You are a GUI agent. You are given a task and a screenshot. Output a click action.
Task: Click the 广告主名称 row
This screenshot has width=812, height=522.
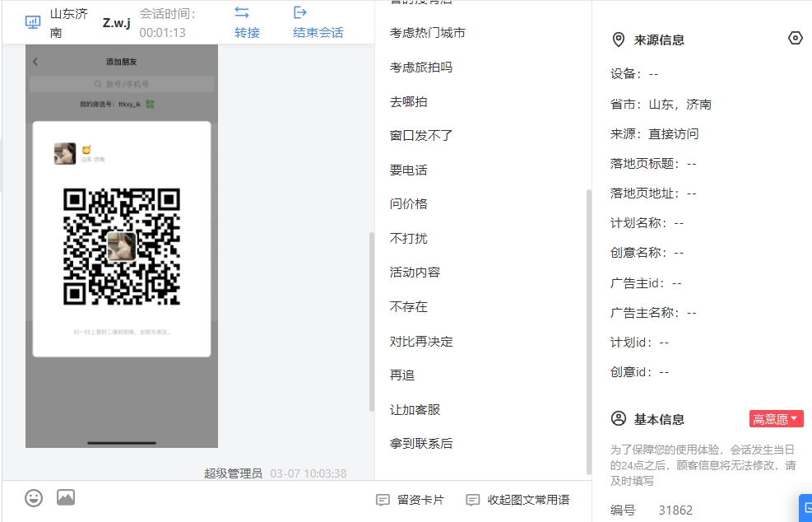(x=653, y=313)
